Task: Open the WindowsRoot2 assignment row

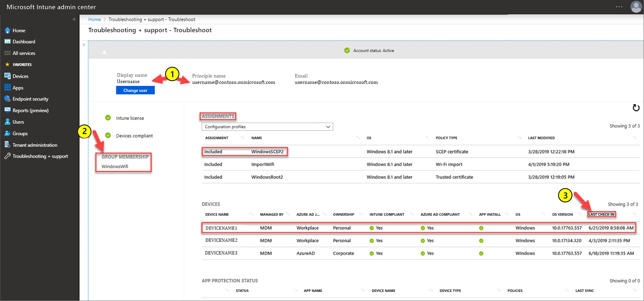Action: pos(421,177)
